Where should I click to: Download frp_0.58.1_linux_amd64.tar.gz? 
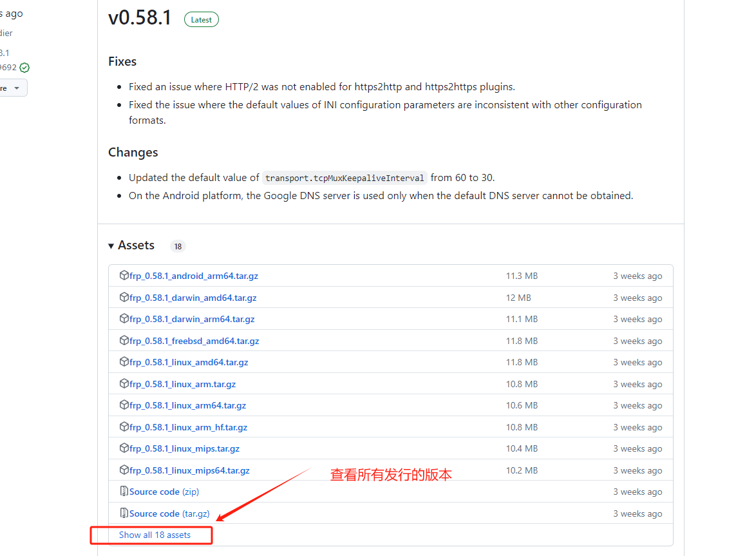[x=189, y=362]
